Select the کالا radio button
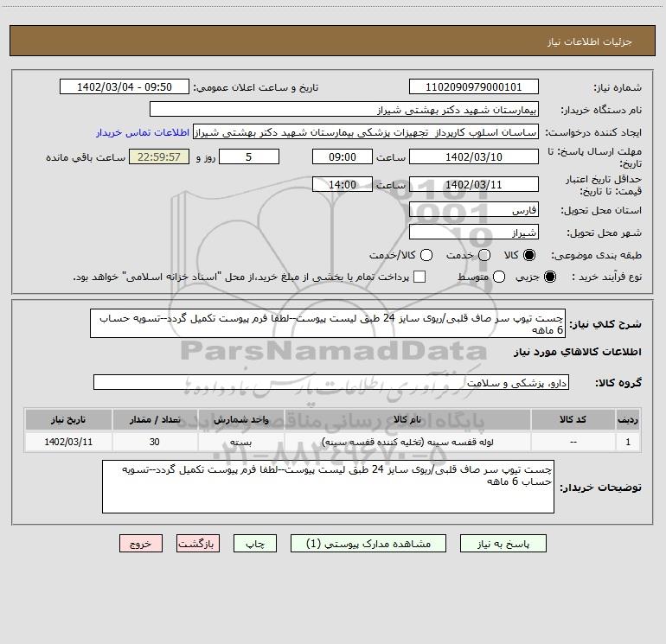Screen dimensions: 666x644 529,255
